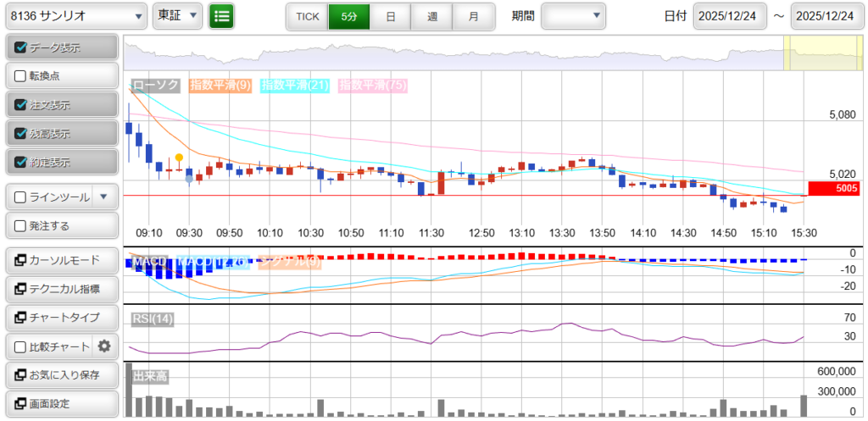Enable the 転換点 checkbox
This screenshot has width=868, height=421.
(x=21, y=76)
